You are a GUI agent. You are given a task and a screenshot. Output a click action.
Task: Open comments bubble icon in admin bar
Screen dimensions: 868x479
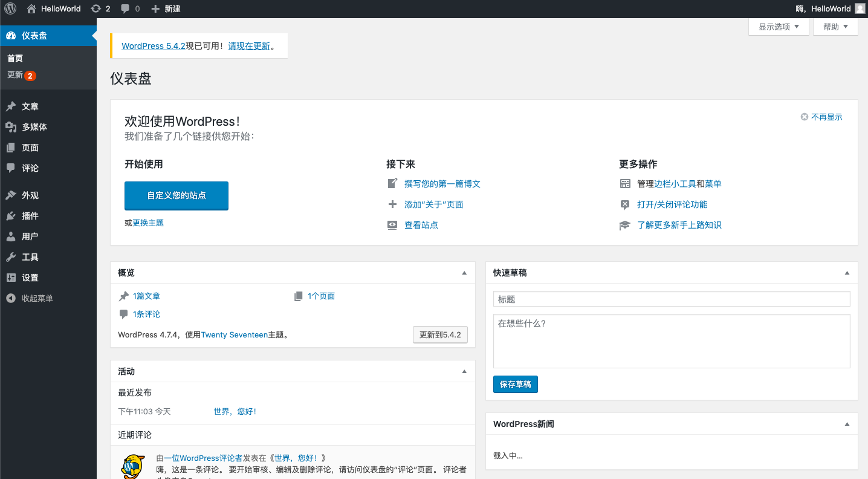[x=125, y=8]
